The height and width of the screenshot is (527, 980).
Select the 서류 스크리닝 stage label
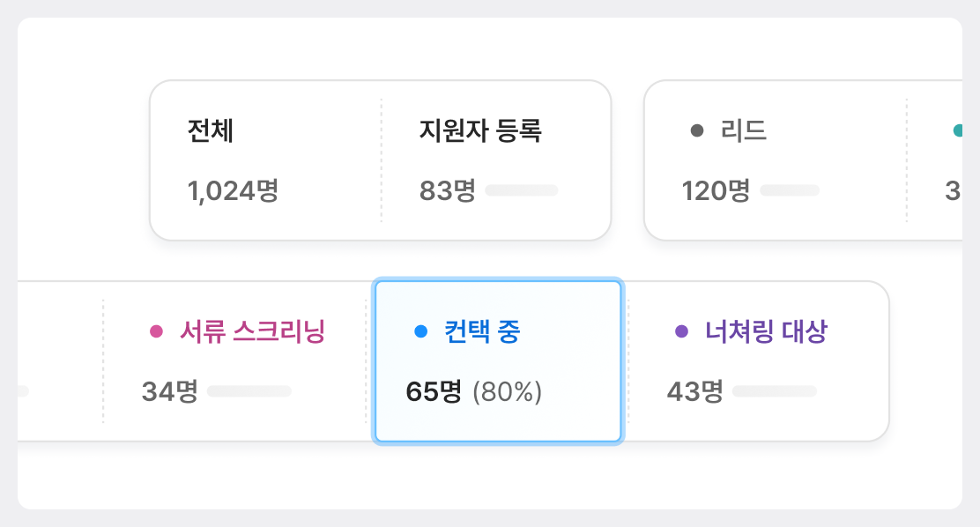252,331
